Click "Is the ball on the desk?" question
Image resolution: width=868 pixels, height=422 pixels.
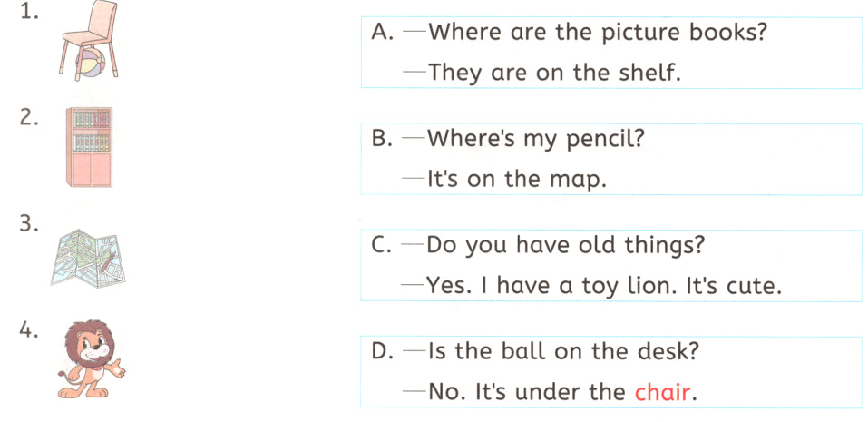click(x=562, y=352)
